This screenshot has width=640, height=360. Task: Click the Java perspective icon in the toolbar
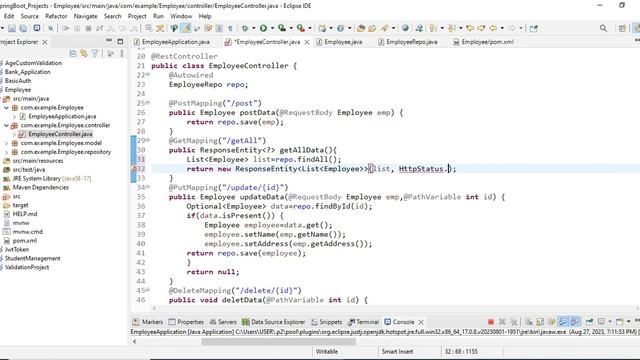point(635,28)
